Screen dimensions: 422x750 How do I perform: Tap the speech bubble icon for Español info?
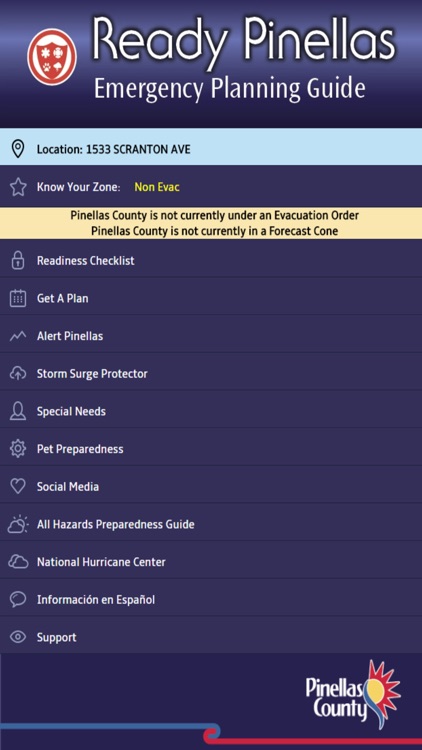[x=18, y=600]
